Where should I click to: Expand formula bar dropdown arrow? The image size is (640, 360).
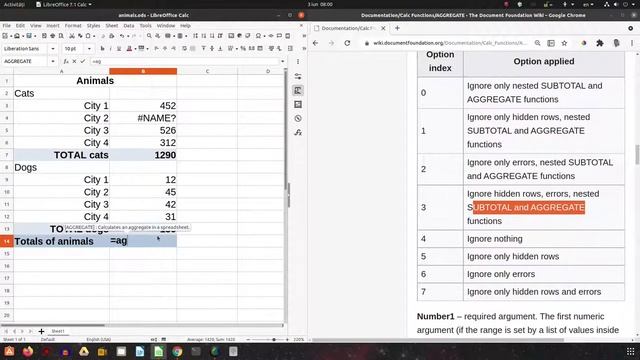(282, 61)
